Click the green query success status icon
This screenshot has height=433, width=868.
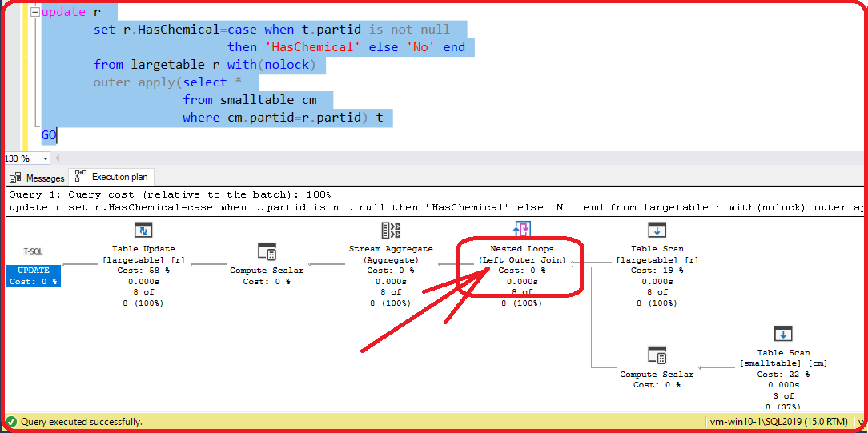(11, 422)
